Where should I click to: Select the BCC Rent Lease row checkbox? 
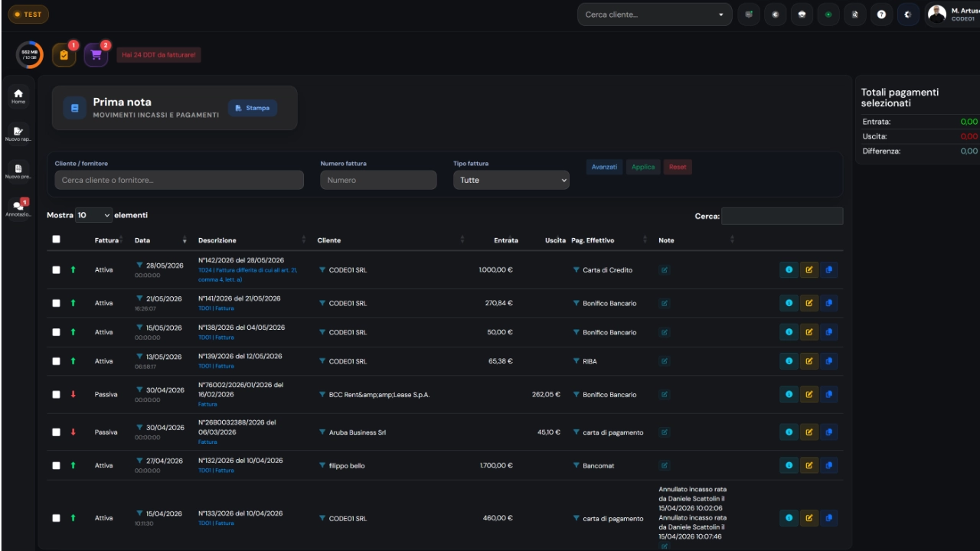(x=56, y=394)
